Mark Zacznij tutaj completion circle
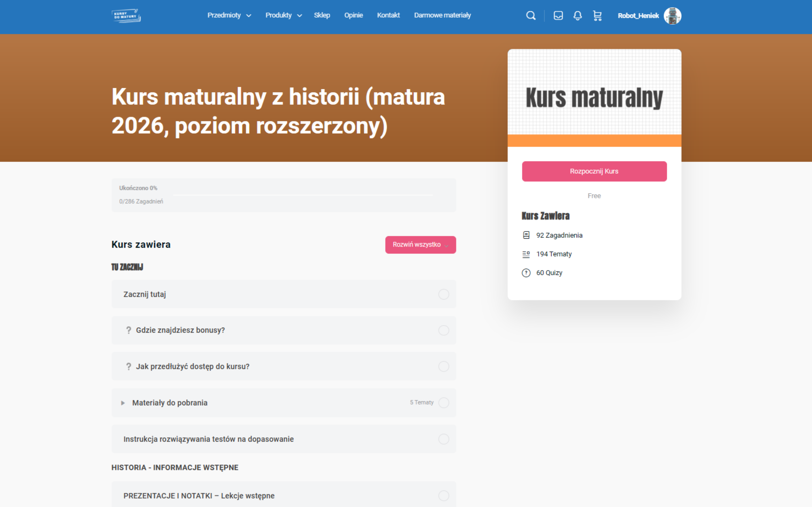The width and height of the screenshot is (812, 507). tap(443, 294)
